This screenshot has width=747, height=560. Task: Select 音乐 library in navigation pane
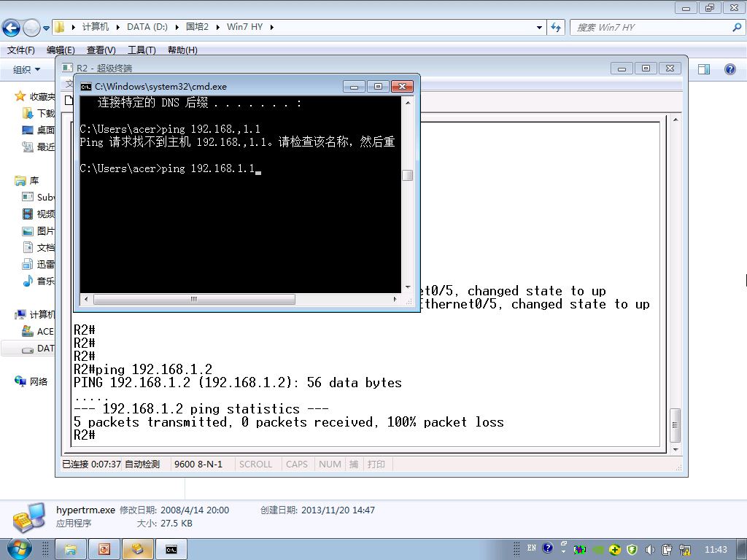point(39,281)
